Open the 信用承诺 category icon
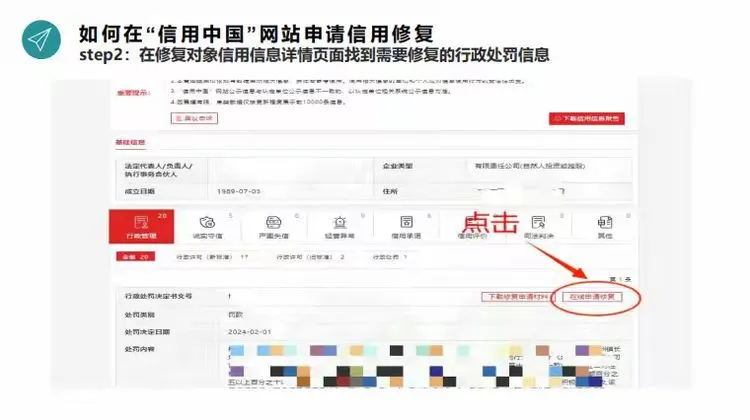Image resolution: width=750 pixels, height=420 pixels. [406, 222]
